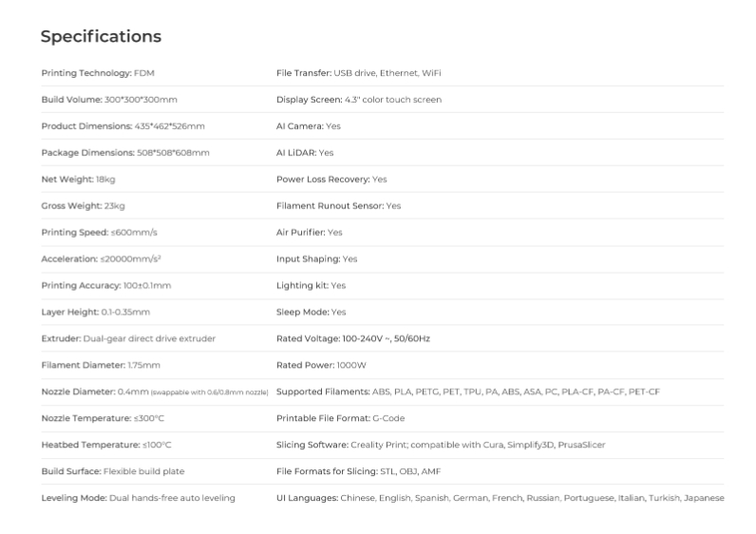Click the Slicing Software entry
The width and height of the screenshot is (756, 534).
pos(441,445)
